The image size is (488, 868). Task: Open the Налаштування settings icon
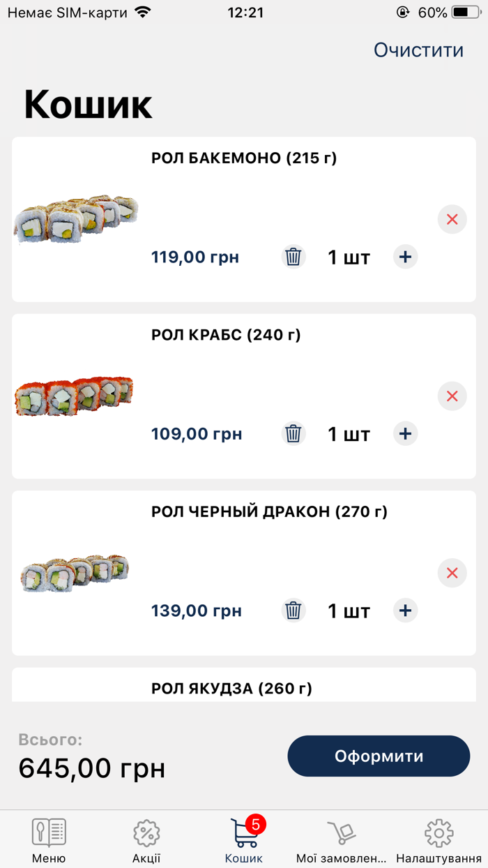pos(439,834)
